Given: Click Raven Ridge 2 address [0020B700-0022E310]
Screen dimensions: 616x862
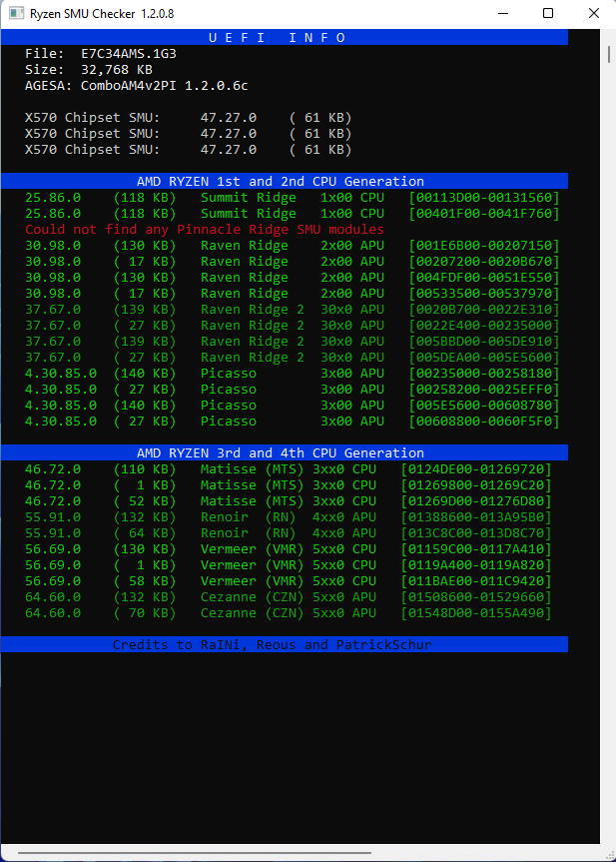Looking at the screenshot, I should point(484,309).
